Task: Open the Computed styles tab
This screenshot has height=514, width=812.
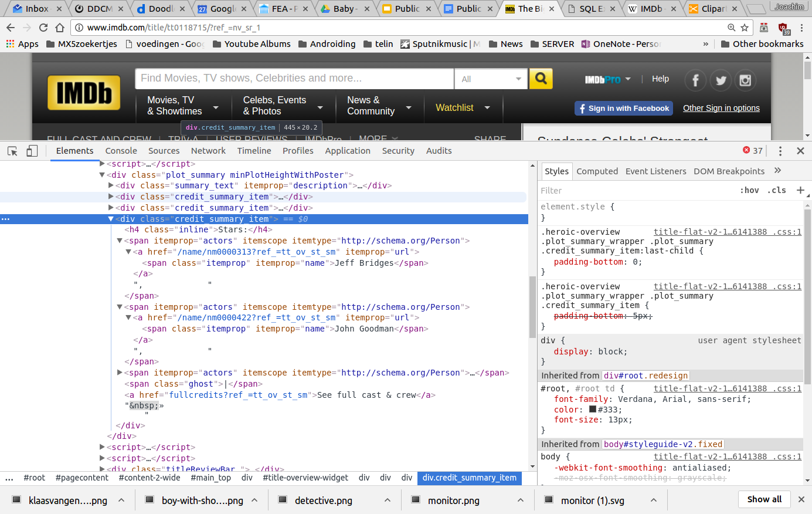Action: pos(597,171)
